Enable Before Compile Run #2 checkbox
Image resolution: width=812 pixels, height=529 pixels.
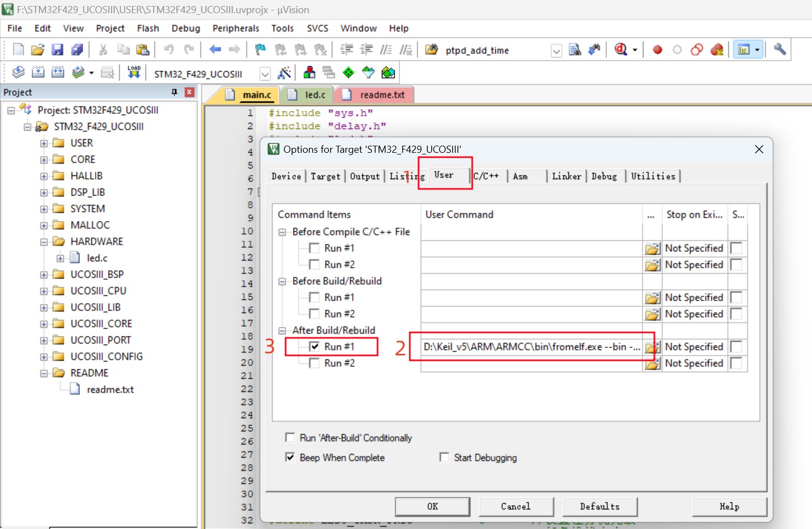click(314, 264)
